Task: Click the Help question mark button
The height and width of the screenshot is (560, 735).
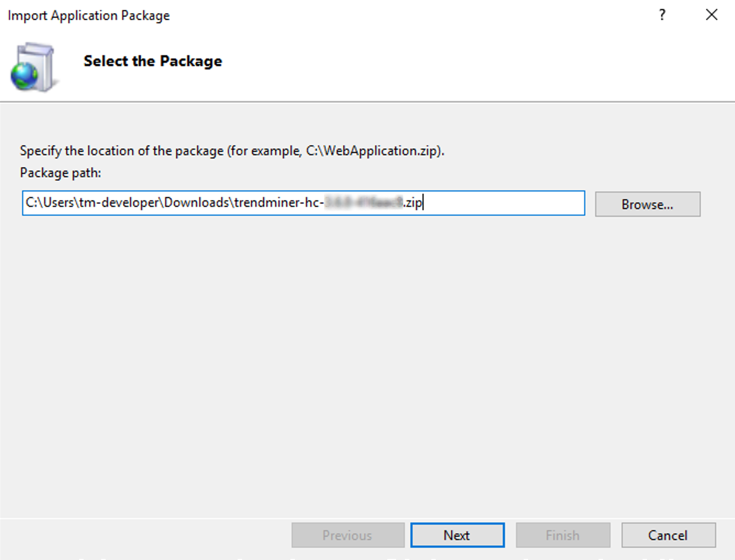Action: (x=662, y=15)
